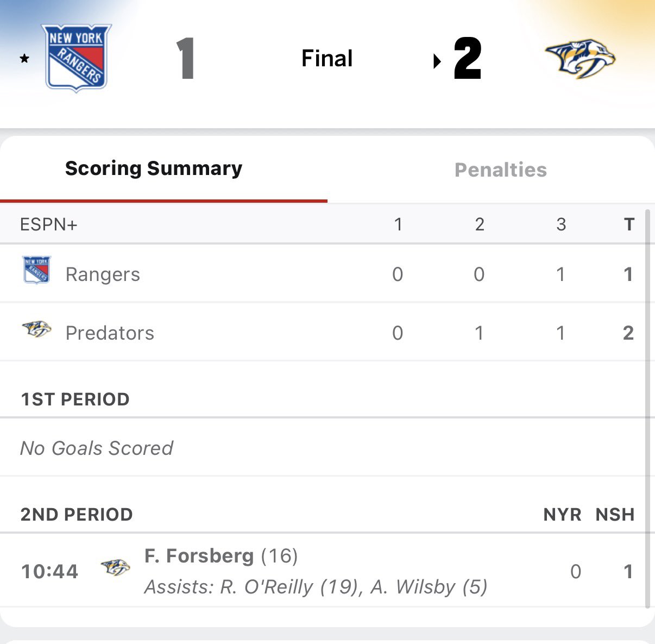
Task: Tap the Nashville Predators header logo
Action: click(580, 58)
